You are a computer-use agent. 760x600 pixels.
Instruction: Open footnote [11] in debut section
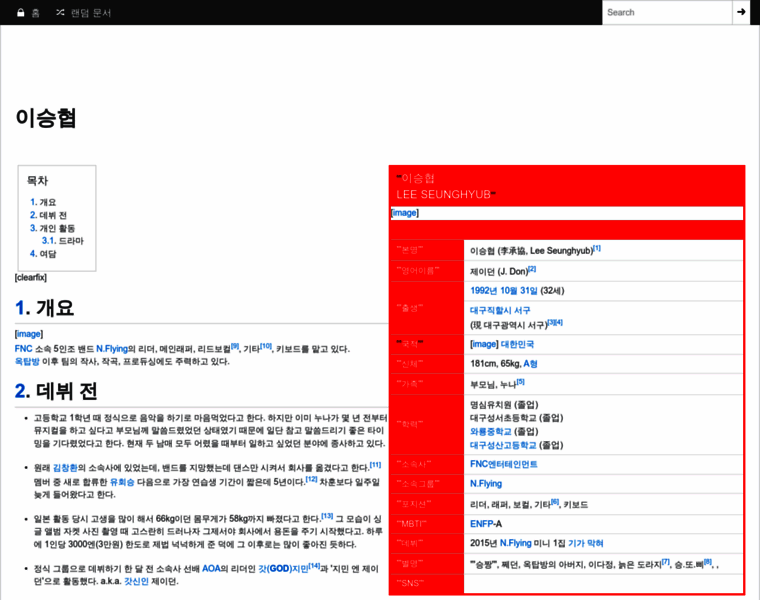pos(376,465)
